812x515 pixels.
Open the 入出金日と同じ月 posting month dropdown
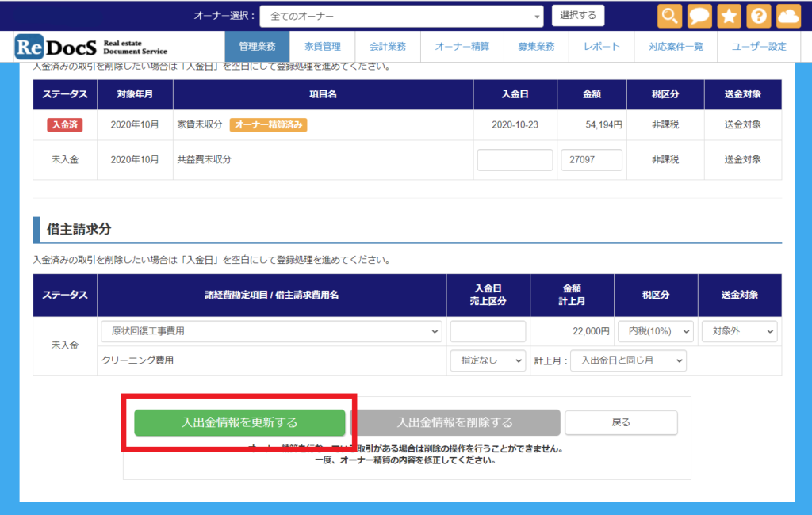pyautogui.click(x=628, y=360)
